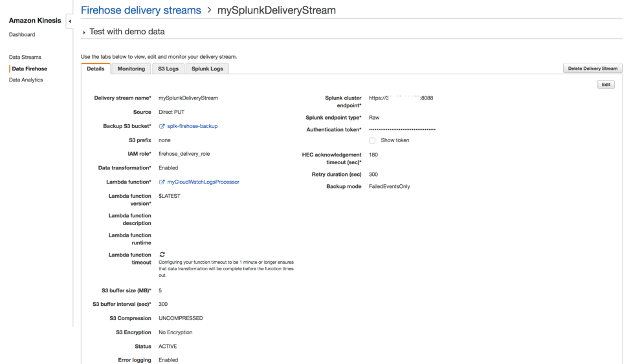This screenshot has width=631, height=364.
Task: Refresh the Lambda function timeout
Action: click(x=162, y=254)
